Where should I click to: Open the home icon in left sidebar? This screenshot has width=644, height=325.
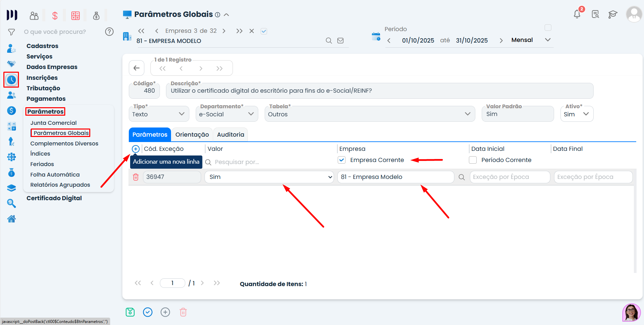tap(11, 219)
